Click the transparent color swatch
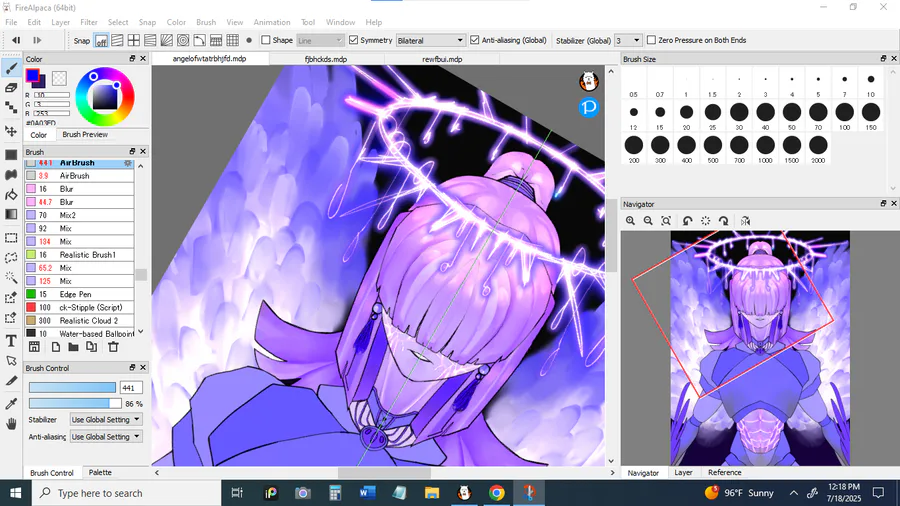900x506 pixels. click(59, 78)
